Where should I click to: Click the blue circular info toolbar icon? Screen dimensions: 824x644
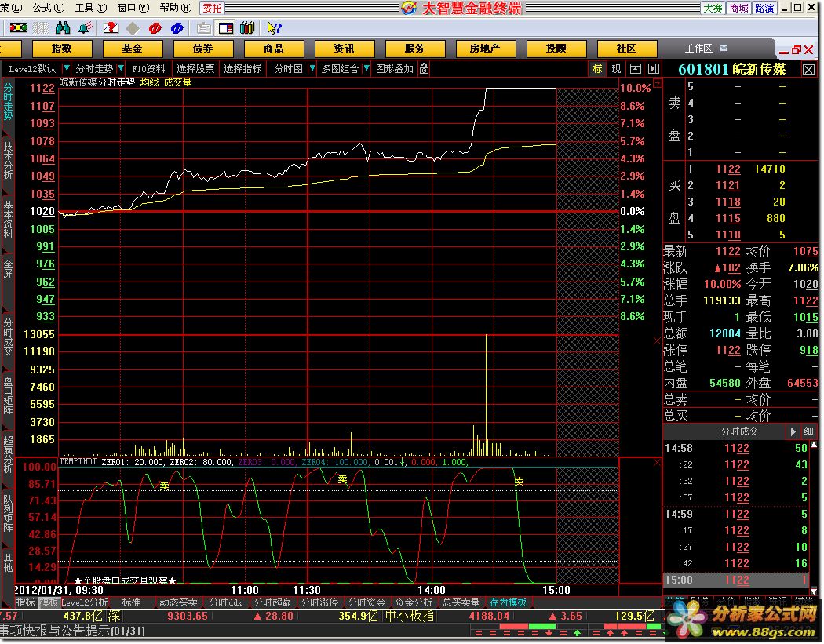click(x=177, y=27)
